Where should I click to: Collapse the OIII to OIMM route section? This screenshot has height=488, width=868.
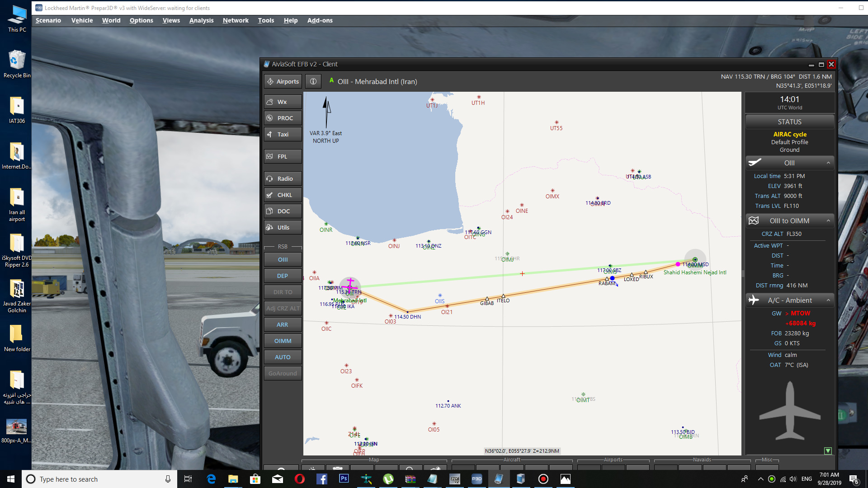[x=828, y=221]
